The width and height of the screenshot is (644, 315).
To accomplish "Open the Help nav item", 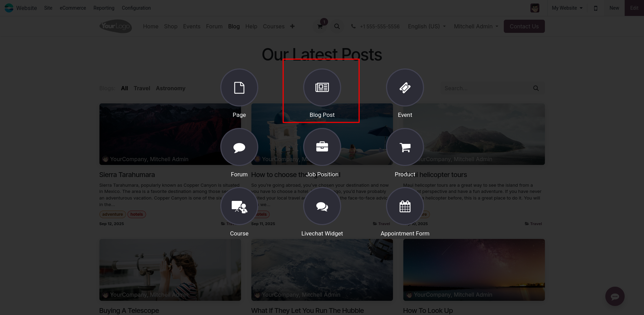I will [251, 26].
